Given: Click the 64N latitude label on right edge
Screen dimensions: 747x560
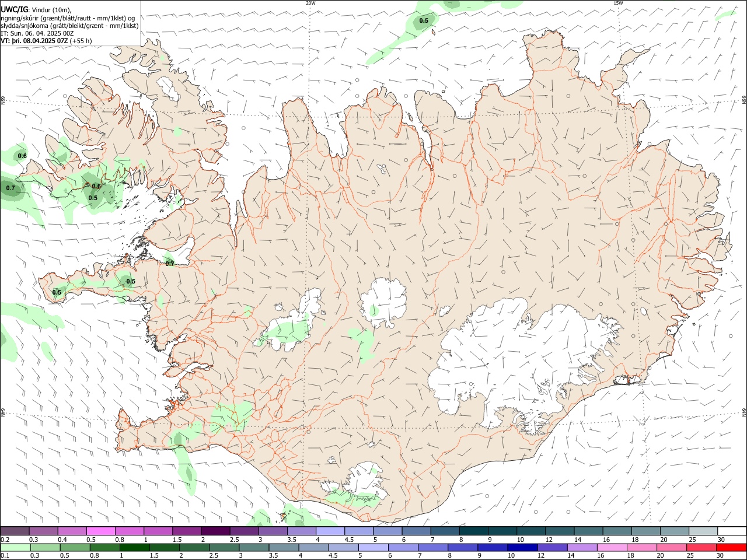Looking at the screenshot, I should tap(744, 412).
